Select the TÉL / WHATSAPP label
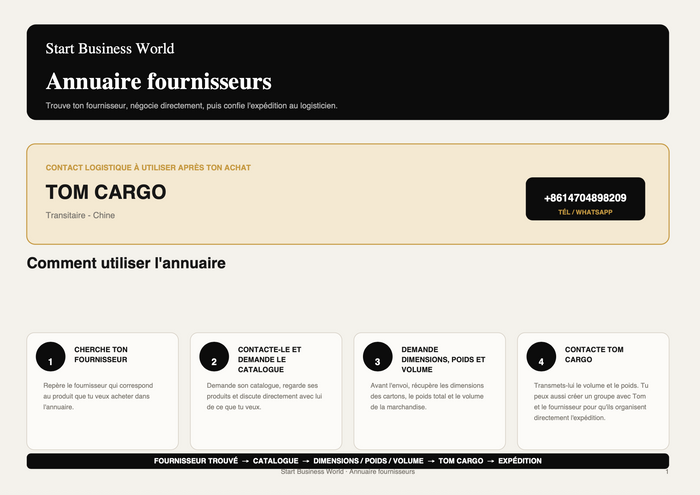Viewport: 700px width, 495px height. (585, 212)
